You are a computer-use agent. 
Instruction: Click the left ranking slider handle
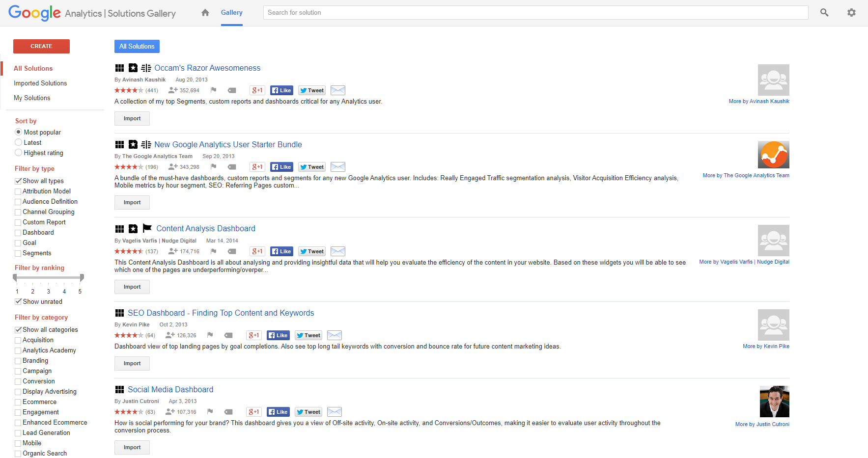click(15, 278)
